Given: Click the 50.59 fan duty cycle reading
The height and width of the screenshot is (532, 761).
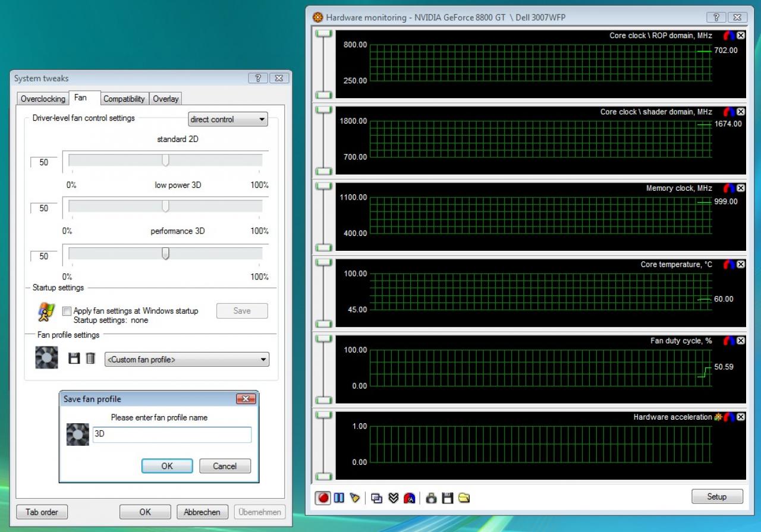Looking at the screenshot, I should [724, 367].
